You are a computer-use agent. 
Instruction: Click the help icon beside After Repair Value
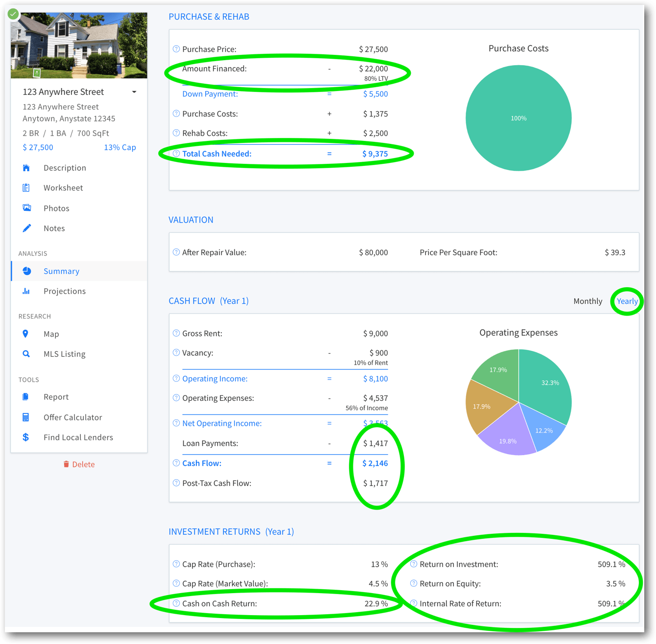coord(176,253)
